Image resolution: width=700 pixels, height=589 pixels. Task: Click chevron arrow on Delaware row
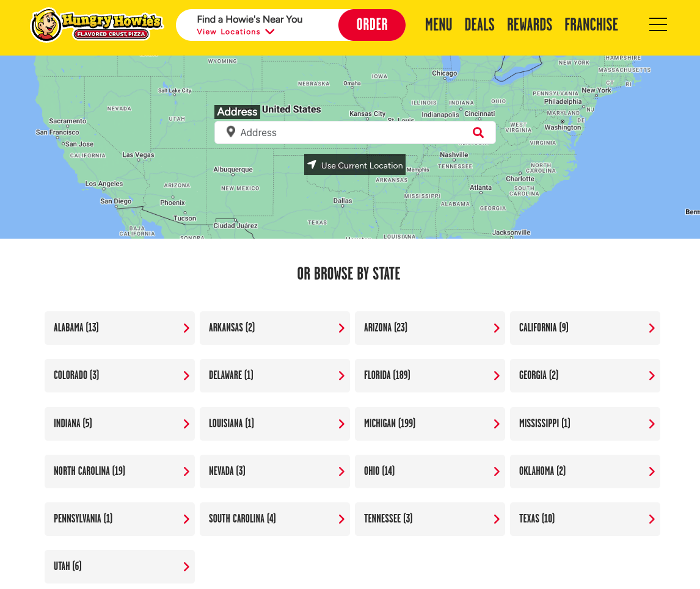(x=341, y=376)
